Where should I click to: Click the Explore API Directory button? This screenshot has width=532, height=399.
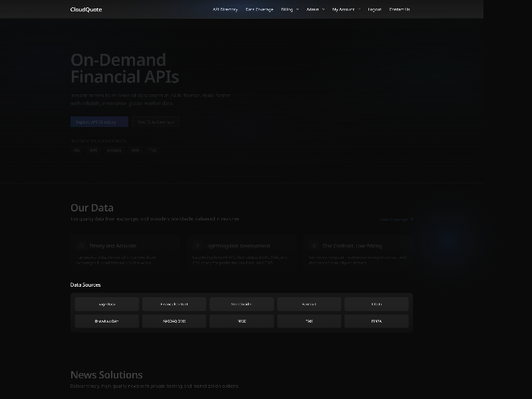[98, 122]
